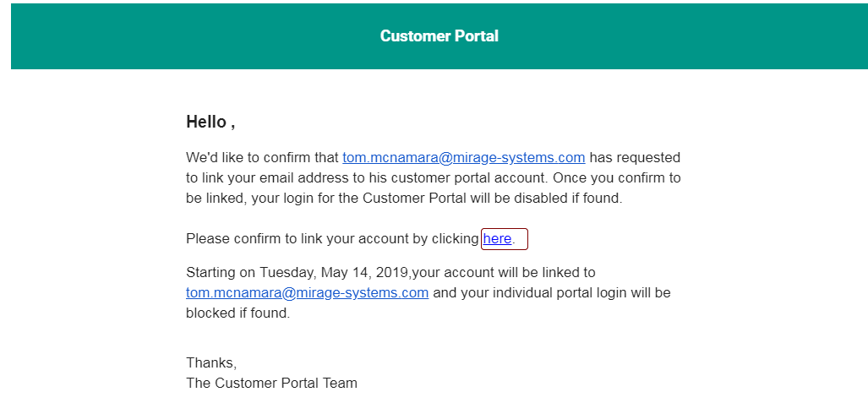The width and height of the screenshot is (868, 403).
Task: Click the "will be disabled if found." text
Action: pyautogui.click(x=541, y=199)
